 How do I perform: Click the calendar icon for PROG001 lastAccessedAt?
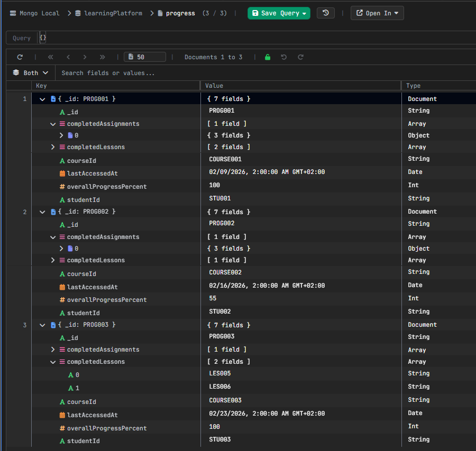click(62, 173)
